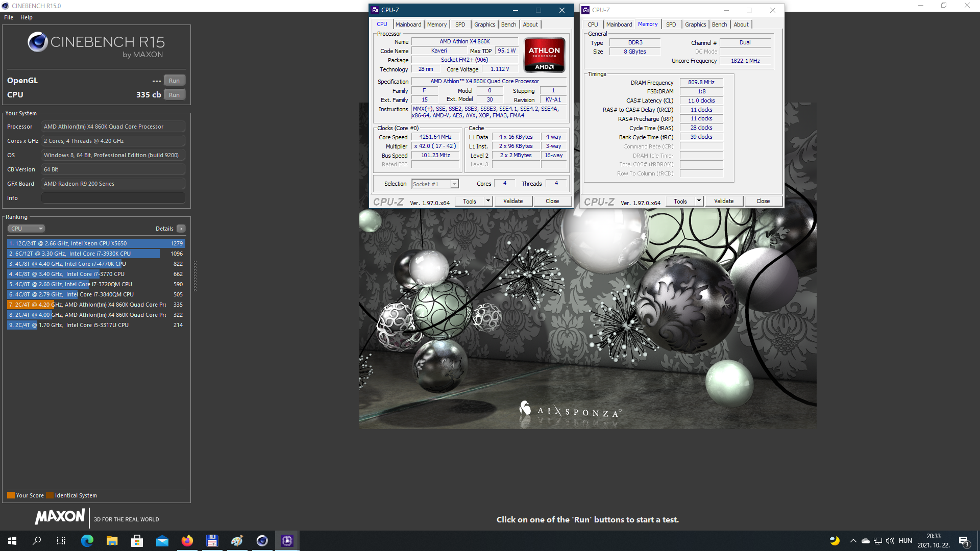Expand Tools dropdown arrow in right CPU-Z window

[699, 201]
